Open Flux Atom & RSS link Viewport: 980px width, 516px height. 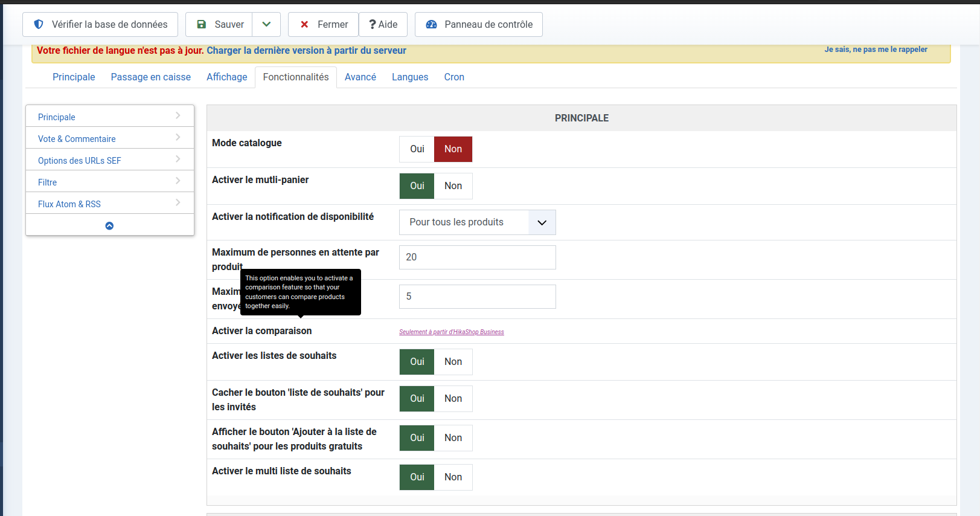[69, 204]
